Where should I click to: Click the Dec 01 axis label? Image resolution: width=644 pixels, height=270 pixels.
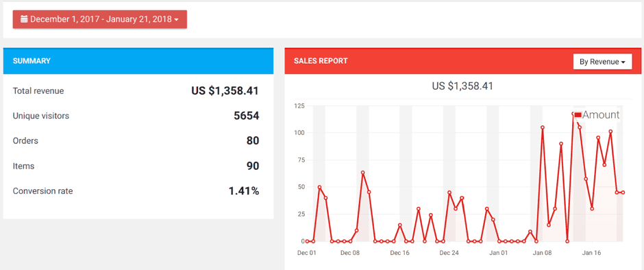click(x=307, y=253)
